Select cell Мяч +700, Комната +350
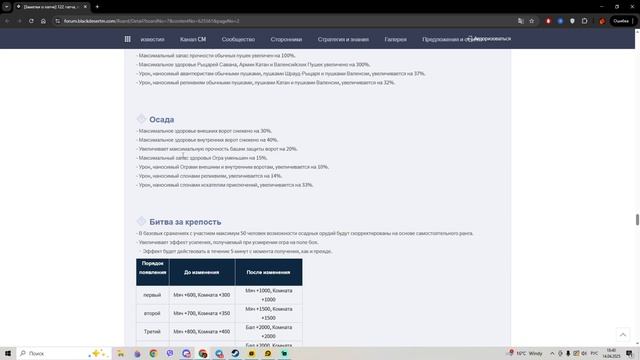The width and height of the screenshot is (640, 360). tap(202, 313)
